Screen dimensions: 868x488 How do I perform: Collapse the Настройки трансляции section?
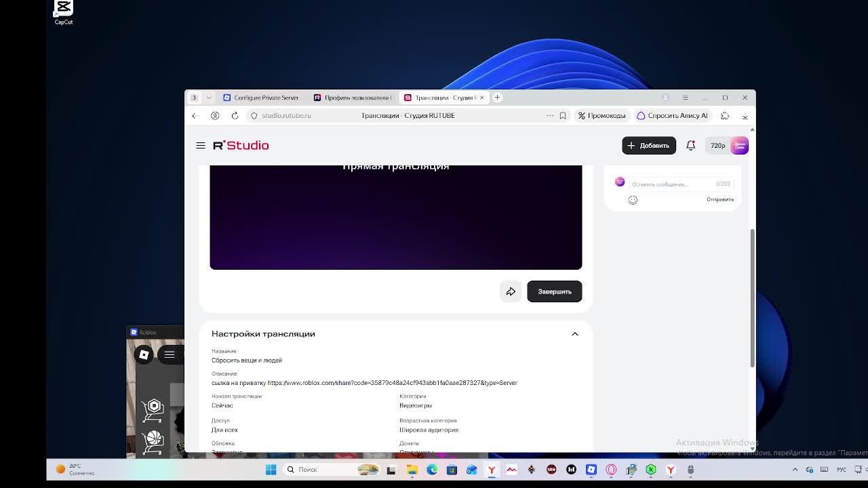pyautogui.click(x=574, y=334)
